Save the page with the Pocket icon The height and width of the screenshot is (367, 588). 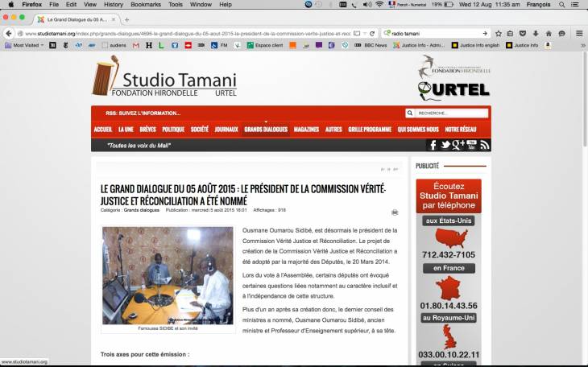click(x=523, y=33)
